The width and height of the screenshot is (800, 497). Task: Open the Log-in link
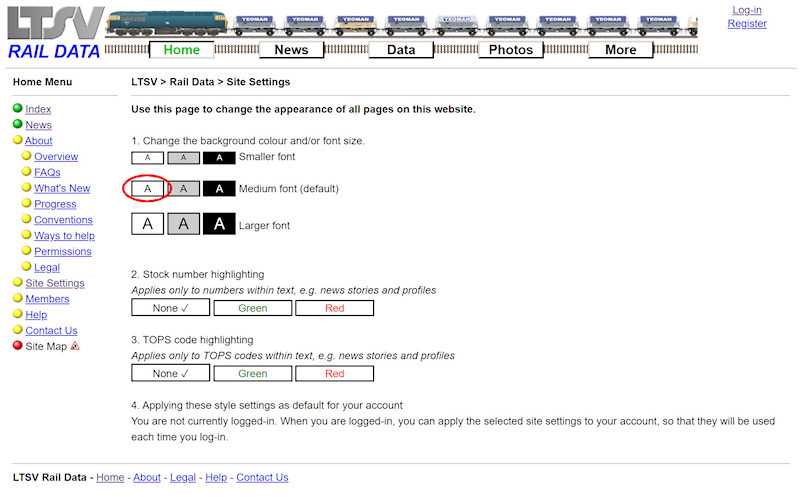click(747, 10)
